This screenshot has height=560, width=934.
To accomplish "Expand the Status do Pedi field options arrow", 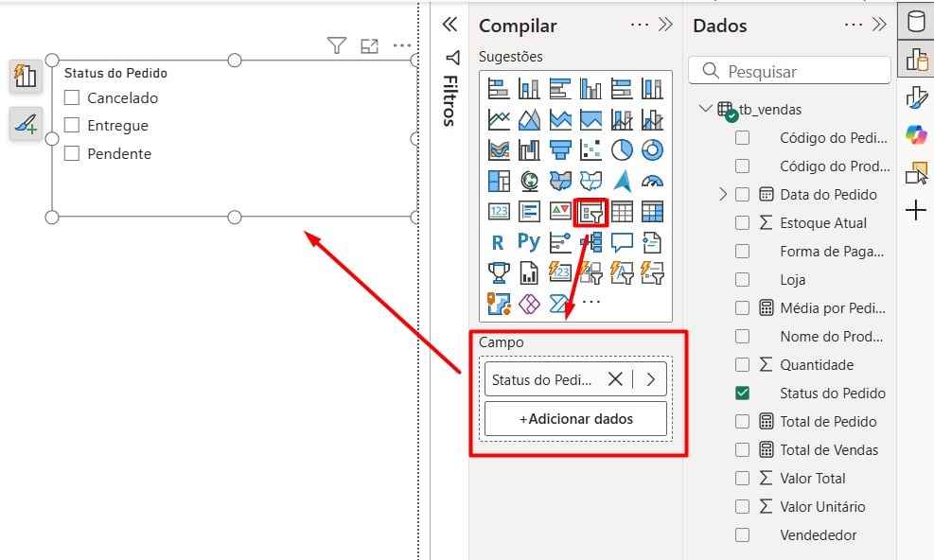I will click(x=651, y=378).
